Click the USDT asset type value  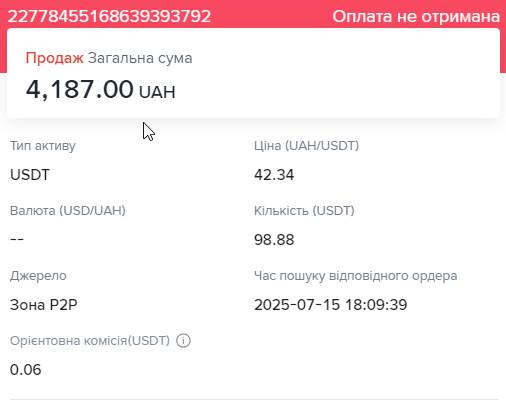point(30,175)
